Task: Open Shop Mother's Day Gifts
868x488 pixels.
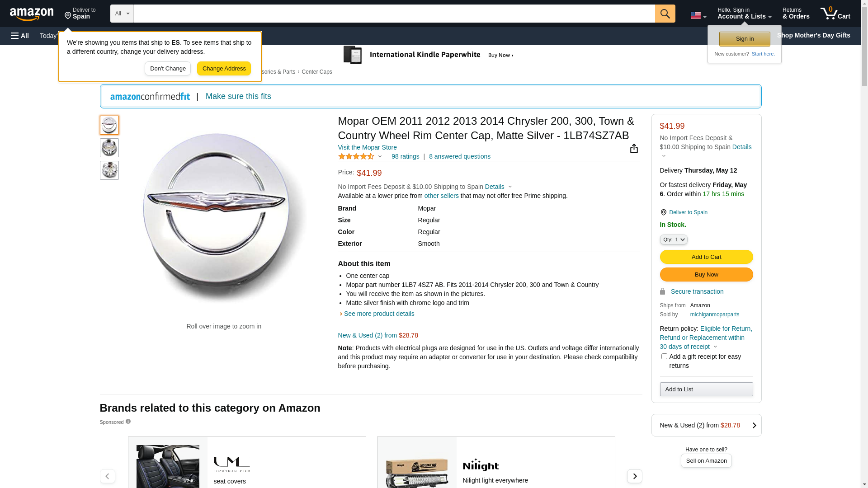Action: pyautogui.click(x=813, y=35)
